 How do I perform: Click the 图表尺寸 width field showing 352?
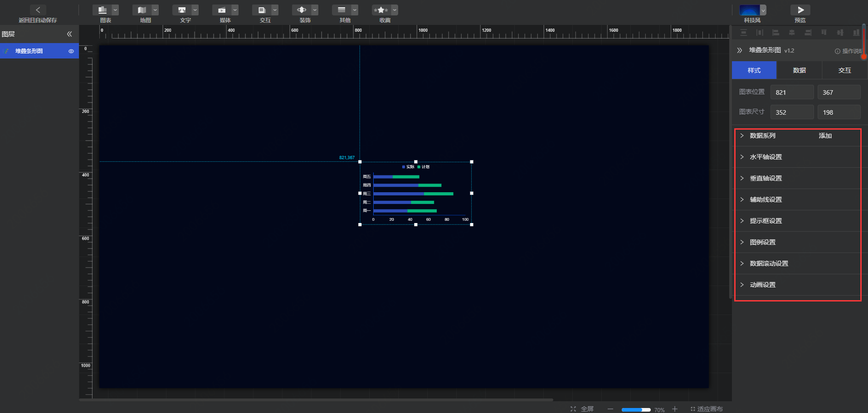pos(792,112)
